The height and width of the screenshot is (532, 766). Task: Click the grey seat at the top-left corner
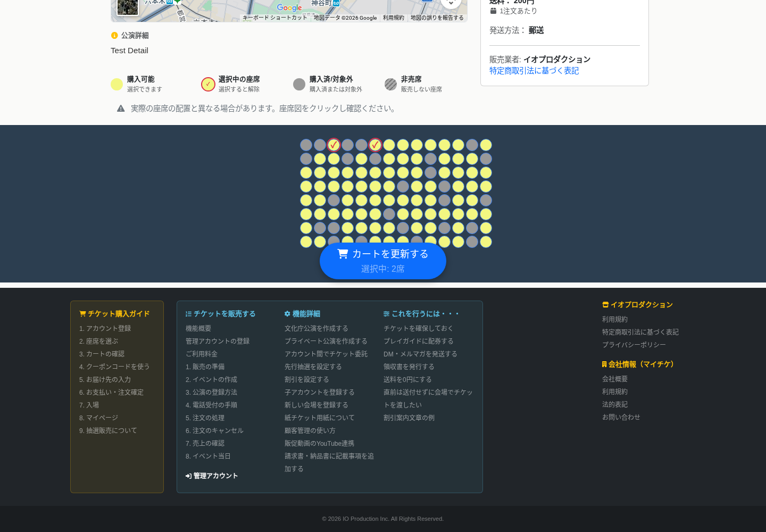click(306, 145)
